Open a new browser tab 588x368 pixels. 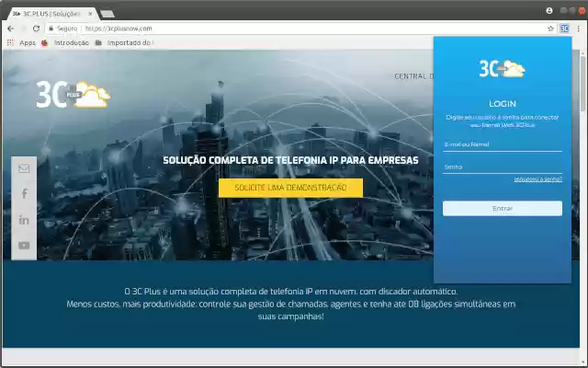(107, 15)
